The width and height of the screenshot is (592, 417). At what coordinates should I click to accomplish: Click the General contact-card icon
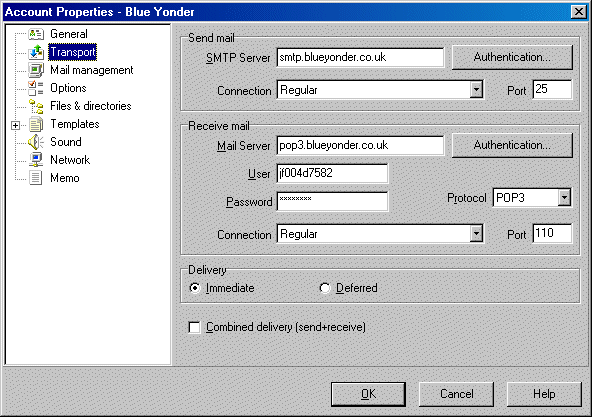[x=36, y=34]
